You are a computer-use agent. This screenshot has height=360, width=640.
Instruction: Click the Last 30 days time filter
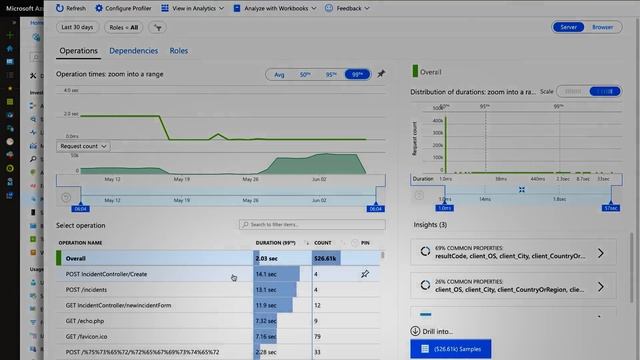(x=77, y=27)
